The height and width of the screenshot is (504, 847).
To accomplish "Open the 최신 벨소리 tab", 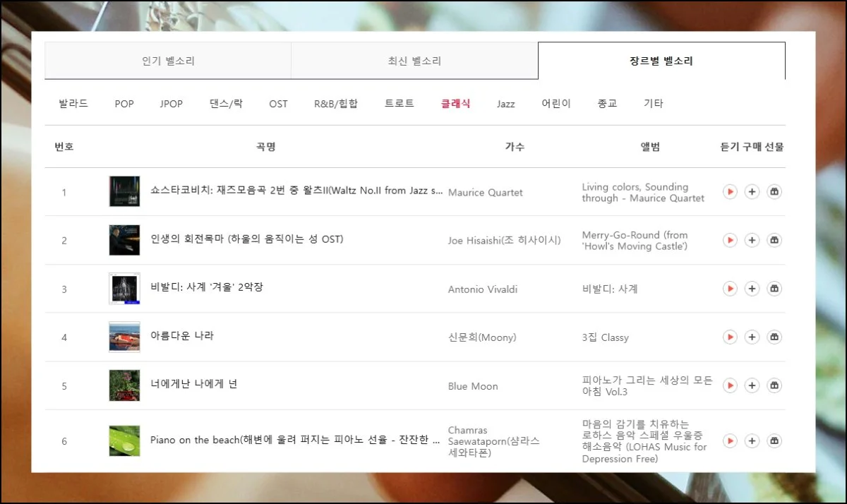I will (414, 61).
